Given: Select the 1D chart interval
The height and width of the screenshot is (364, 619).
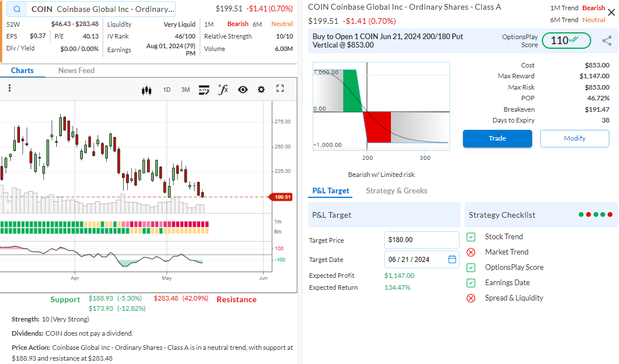Looking at the screenshot, I should click(167, 90).
